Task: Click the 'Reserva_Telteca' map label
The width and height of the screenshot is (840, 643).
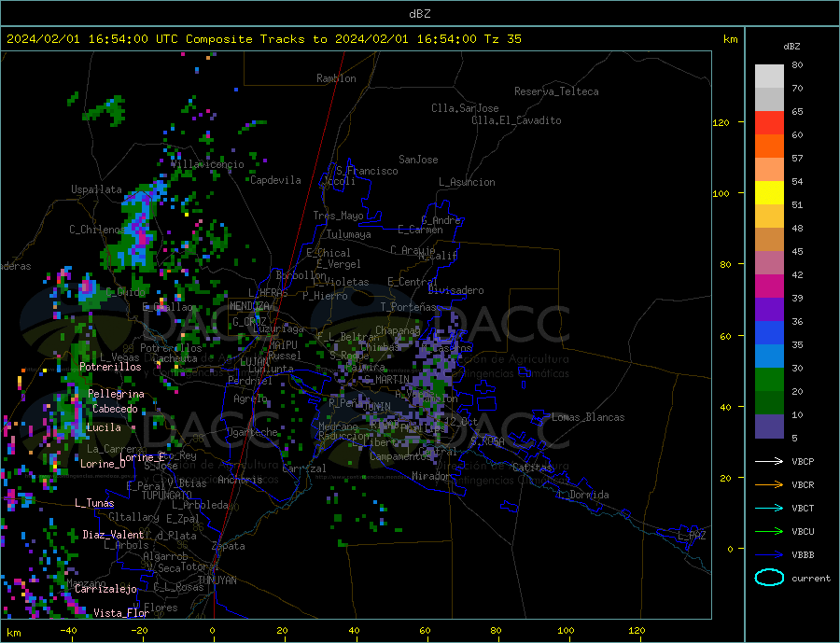Action: [x=556, y=91]
